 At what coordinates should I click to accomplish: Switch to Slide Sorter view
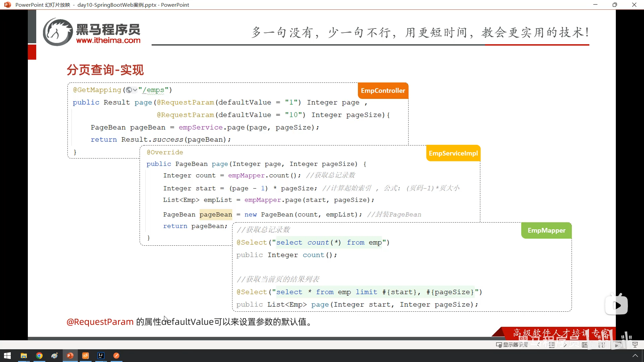pos(602,345)
